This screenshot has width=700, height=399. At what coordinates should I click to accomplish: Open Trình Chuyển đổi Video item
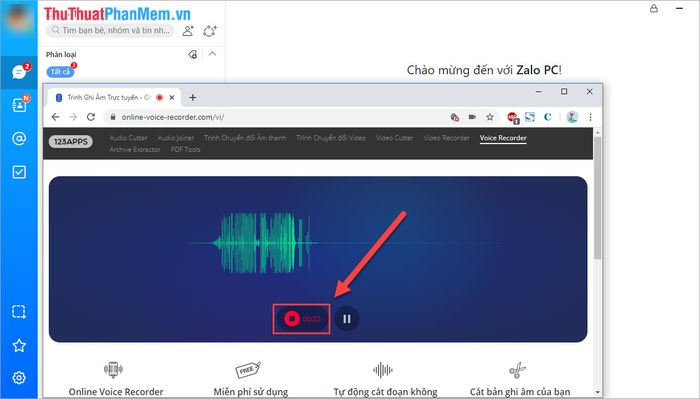[x=331, y=138]
